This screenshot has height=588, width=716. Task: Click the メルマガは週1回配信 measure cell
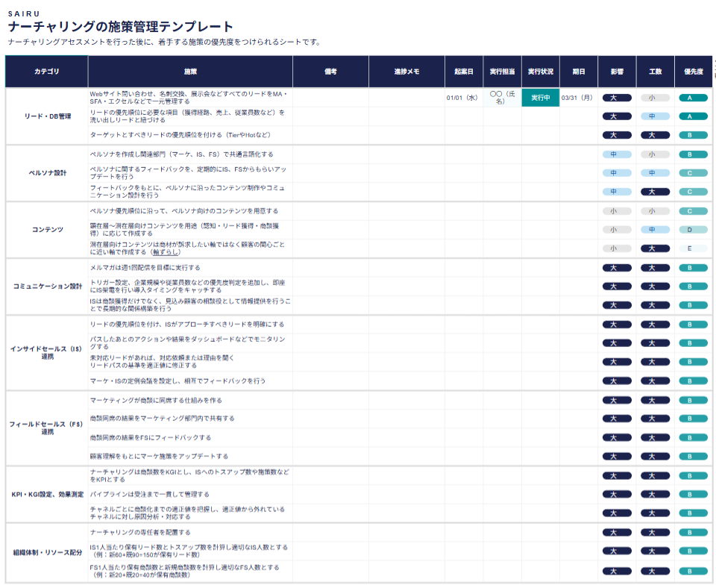coord(190,267)
